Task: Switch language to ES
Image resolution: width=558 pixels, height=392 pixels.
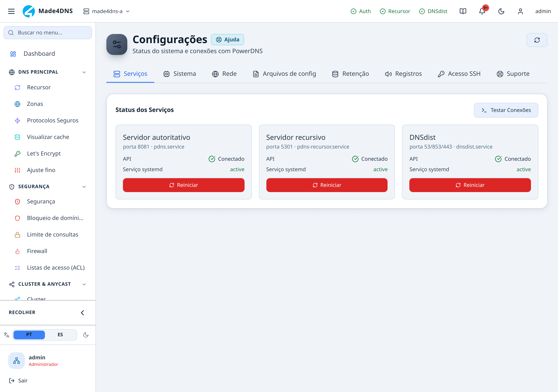Action: pos(60,335)
